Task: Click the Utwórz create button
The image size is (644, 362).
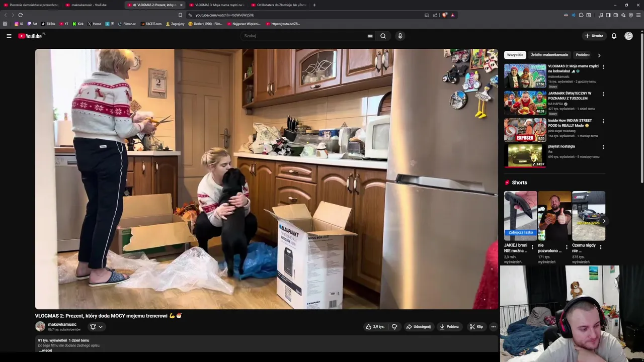Action: click(x=594, y=36)
